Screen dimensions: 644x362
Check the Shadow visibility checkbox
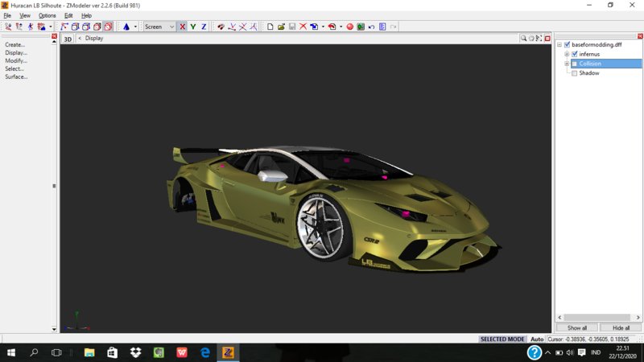click(575, 73)
